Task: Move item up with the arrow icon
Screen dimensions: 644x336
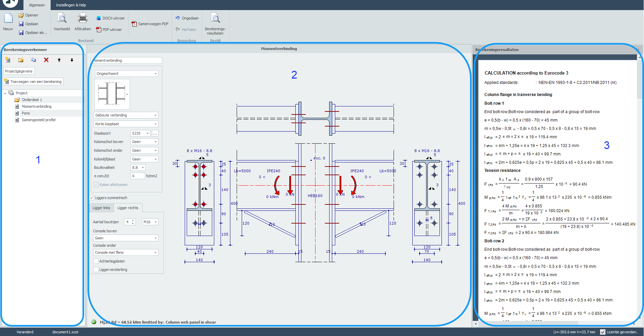Action: point(59,60)
